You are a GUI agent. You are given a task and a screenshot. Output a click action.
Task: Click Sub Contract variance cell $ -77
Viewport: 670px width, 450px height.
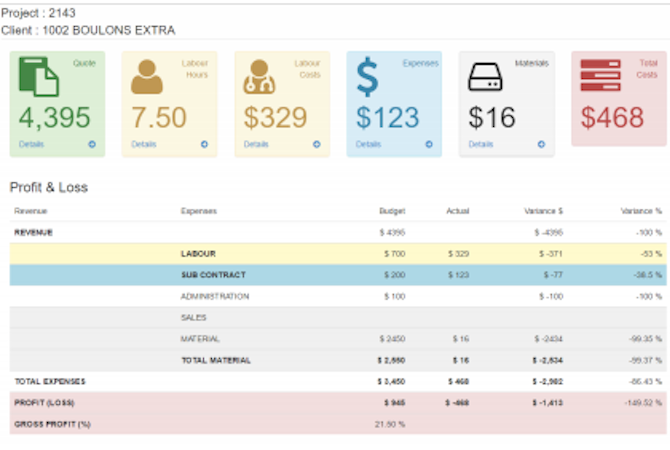pyautogui.click(x=553, y=275)
